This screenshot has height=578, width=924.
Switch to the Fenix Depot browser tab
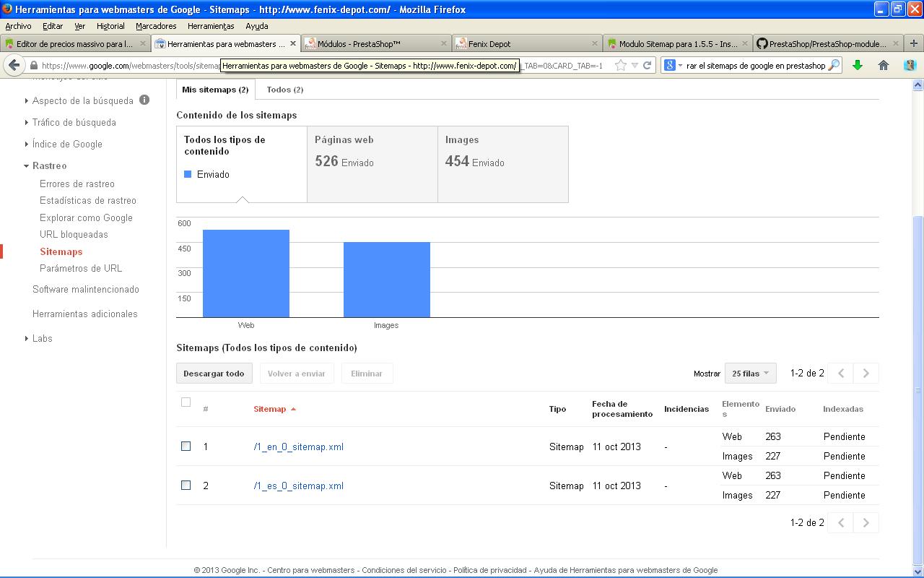click(528, 43)
